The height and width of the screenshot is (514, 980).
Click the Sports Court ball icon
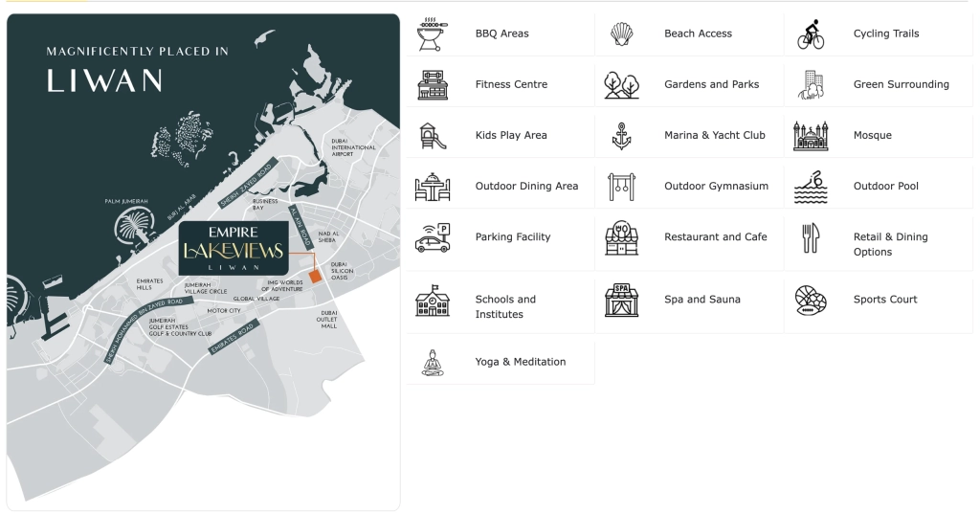[x=810, y=300]
